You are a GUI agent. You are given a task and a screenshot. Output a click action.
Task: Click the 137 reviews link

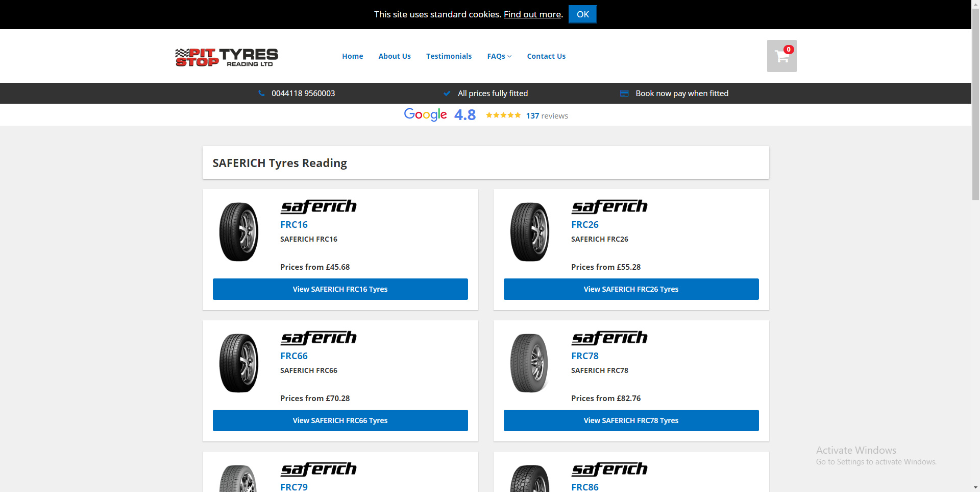coord(547,115)
